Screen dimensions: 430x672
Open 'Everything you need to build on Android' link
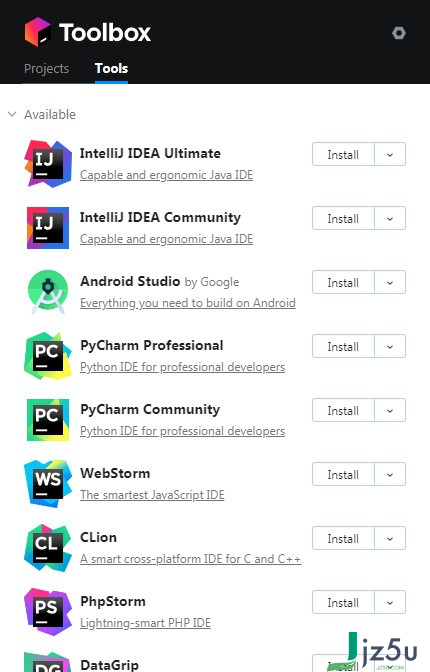point(188,303)
